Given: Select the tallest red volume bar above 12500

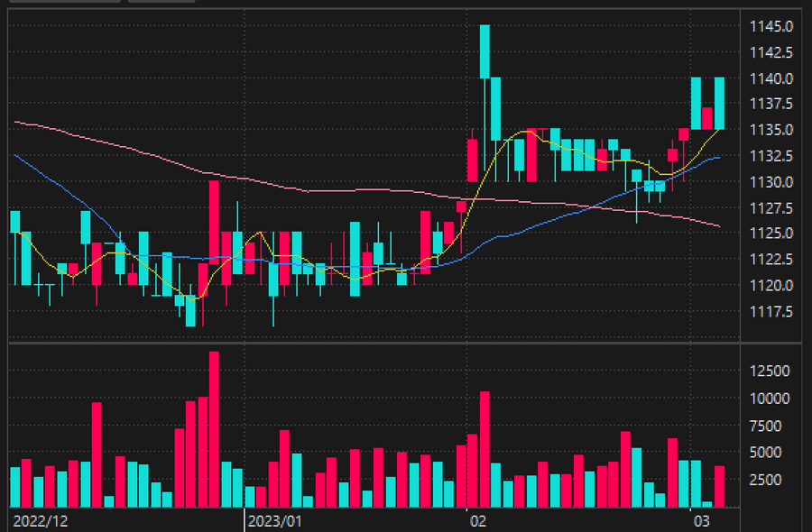Looking at the screenshot, I should (214, 429).
